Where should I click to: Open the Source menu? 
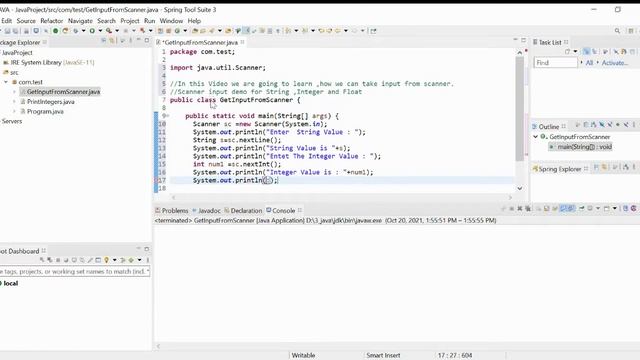point(26,21)
